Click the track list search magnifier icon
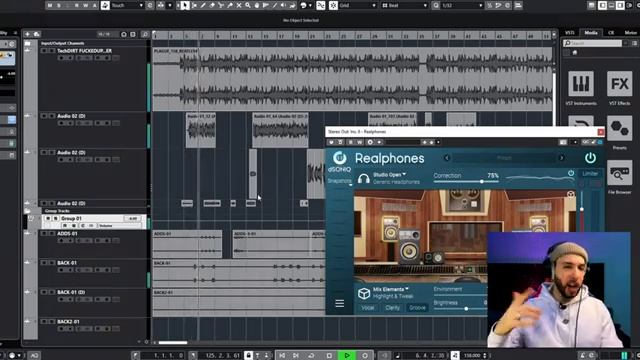Screen dimensions: 640x360 (x=145, y=34)
